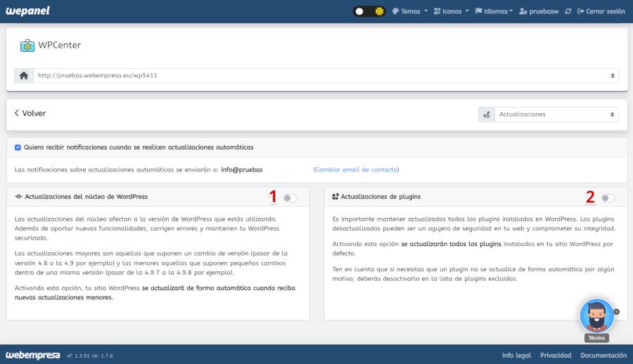Click Cerrar sesión to log out

(601, 11)
